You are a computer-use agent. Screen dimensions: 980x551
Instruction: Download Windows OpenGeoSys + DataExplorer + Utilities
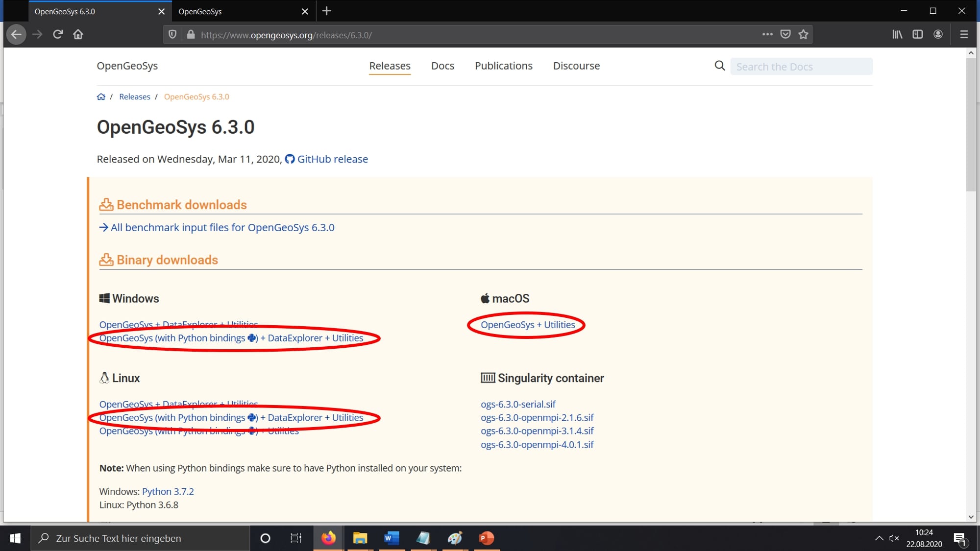coord(178,324)
